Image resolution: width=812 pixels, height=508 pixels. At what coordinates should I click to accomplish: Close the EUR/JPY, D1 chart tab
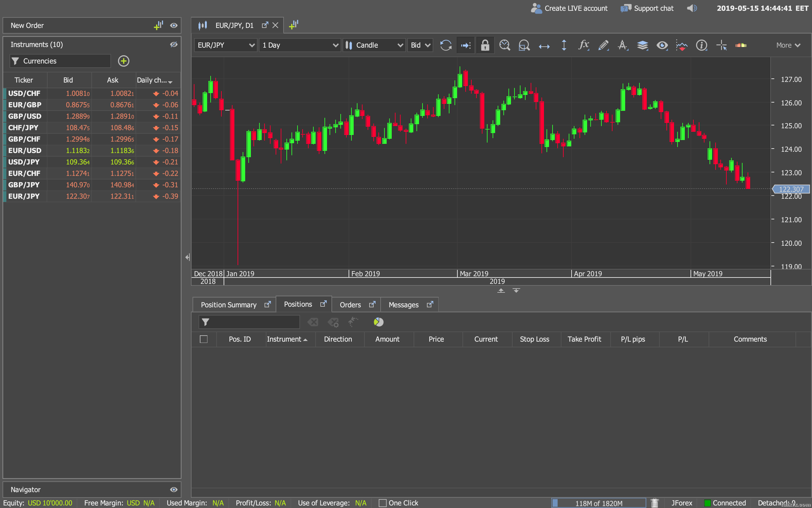pyautogui.click(x=275, y=25)
